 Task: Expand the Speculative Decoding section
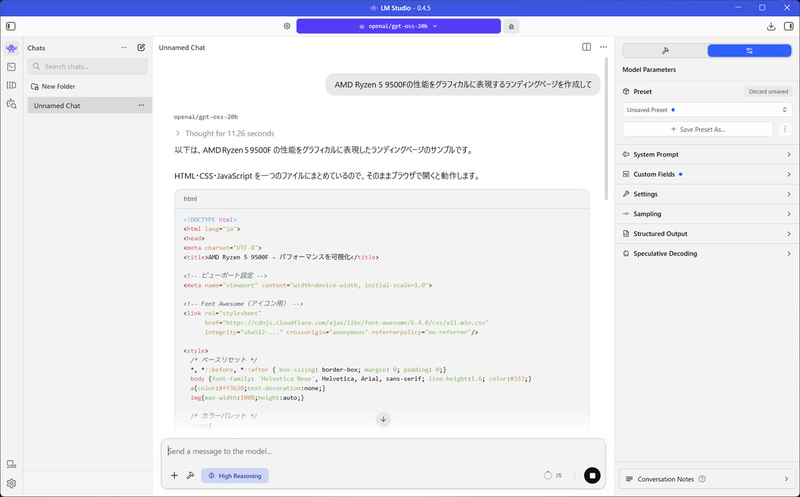(x=707, y=254)
